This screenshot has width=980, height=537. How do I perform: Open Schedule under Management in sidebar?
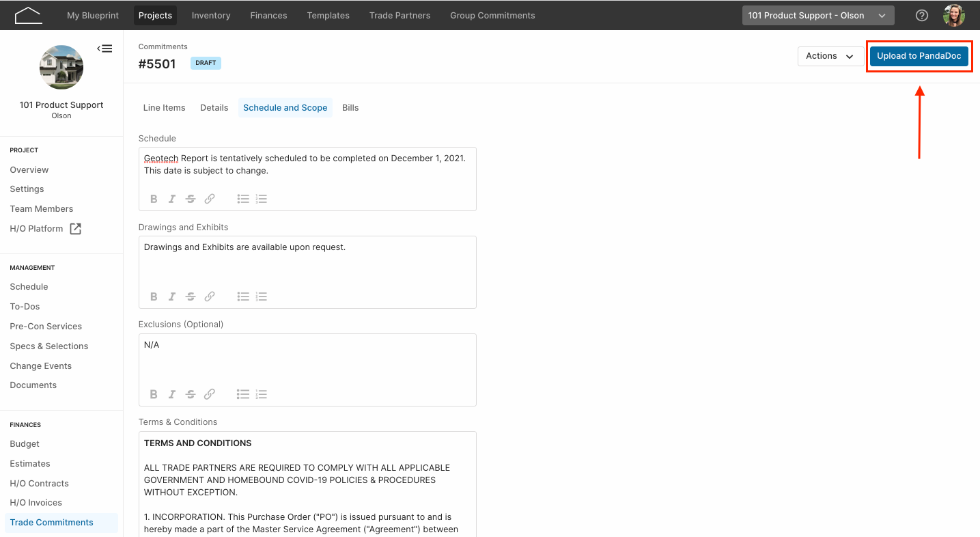[29, 287]
